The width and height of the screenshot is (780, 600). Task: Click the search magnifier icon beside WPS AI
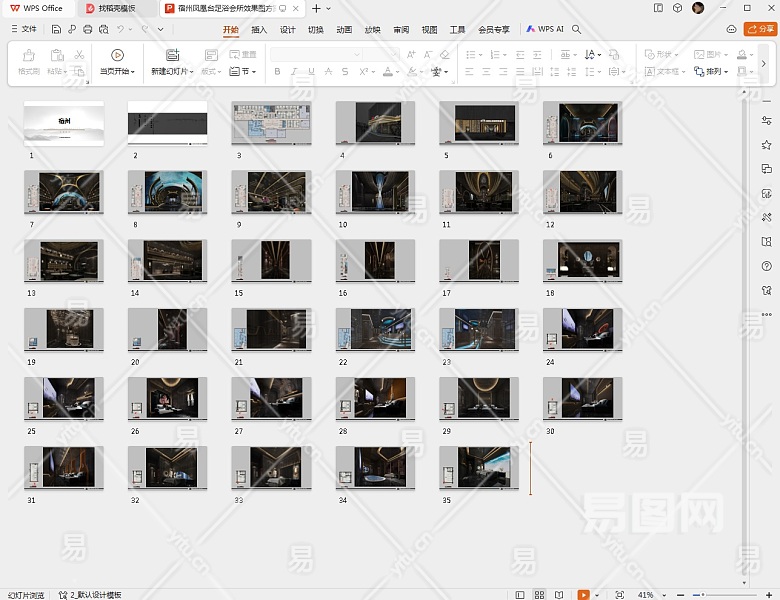coord(577,30)
